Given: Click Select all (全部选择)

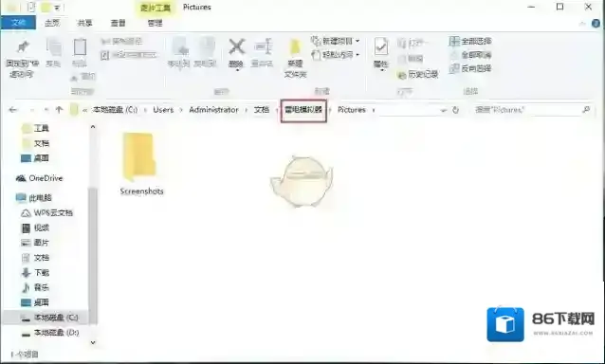Looking at the screenshot, I should (x=470, y=41).
